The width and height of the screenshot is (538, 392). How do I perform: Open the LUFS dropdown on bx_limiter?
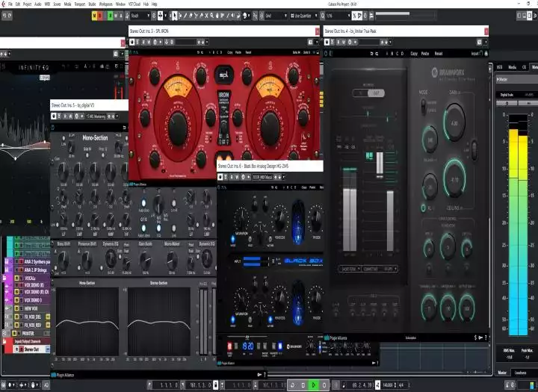pos(391,269)
